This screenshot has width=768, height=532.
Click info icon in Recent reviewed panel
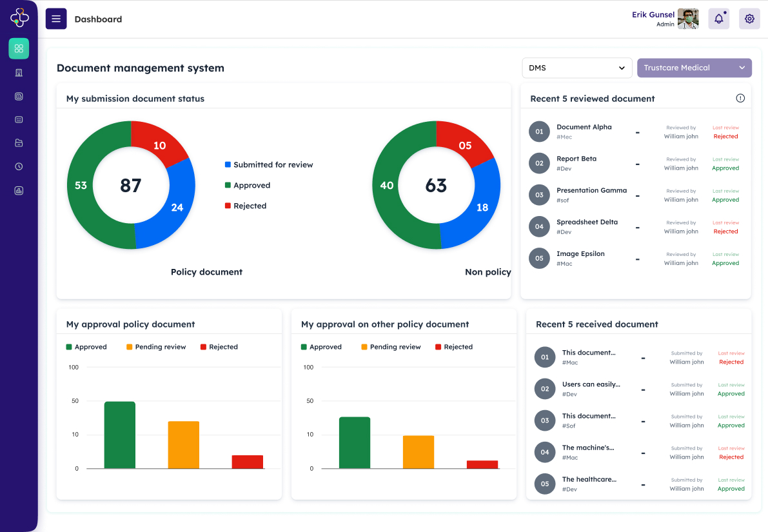pos(740,98)
